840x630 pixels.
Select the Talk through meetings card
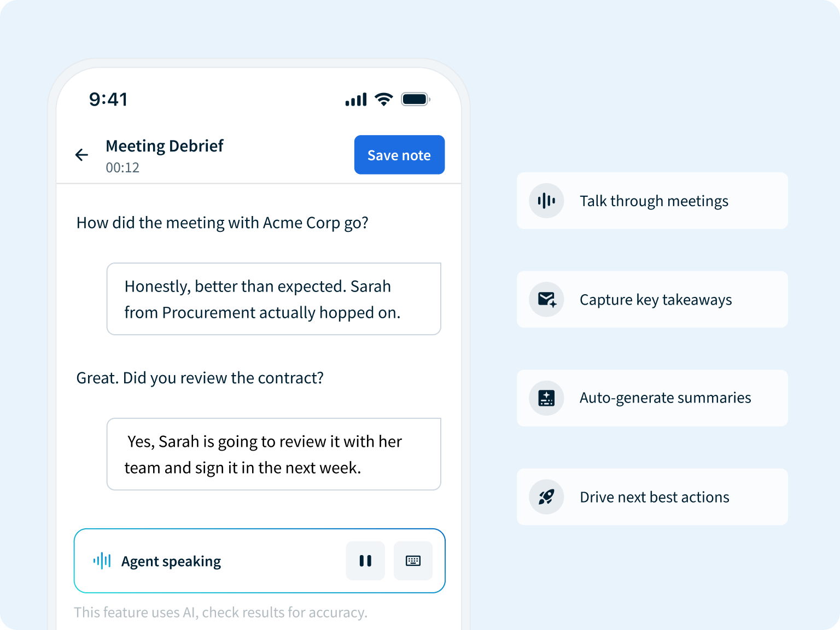652,201
